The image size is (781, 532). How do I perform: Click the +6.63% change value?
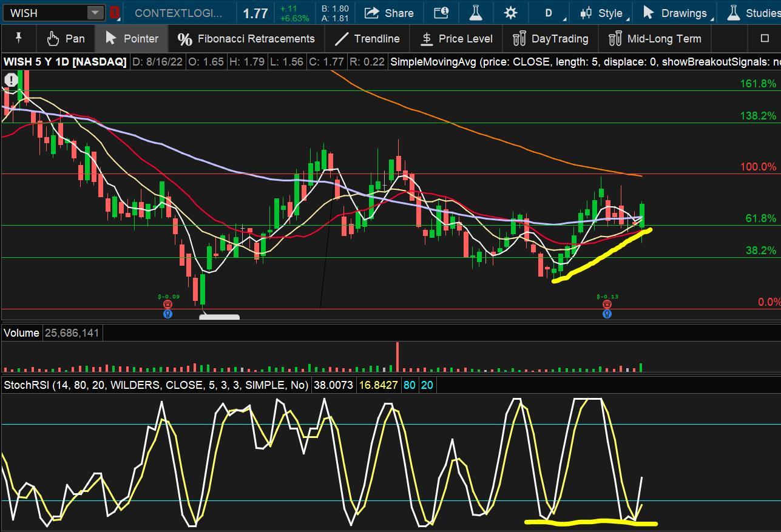294,18
